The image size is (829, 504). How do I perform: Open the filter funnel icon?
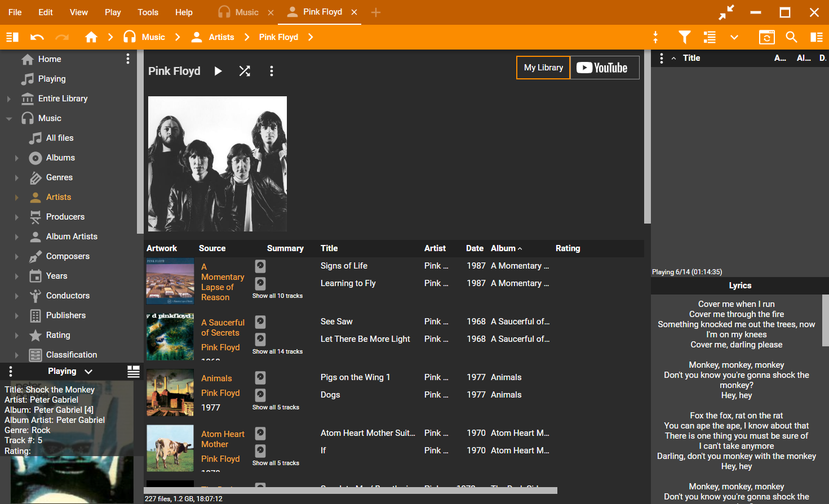point(684,37)
